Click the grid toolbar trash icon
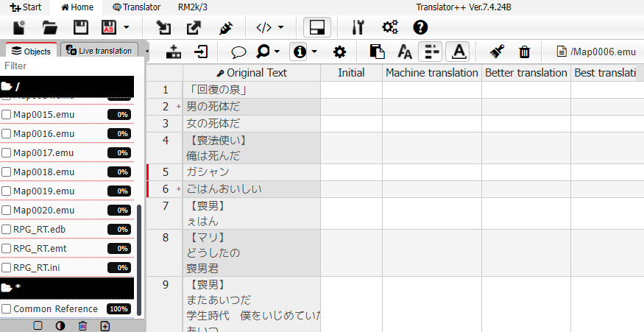 pyautogui.click(x=525, y=52)
